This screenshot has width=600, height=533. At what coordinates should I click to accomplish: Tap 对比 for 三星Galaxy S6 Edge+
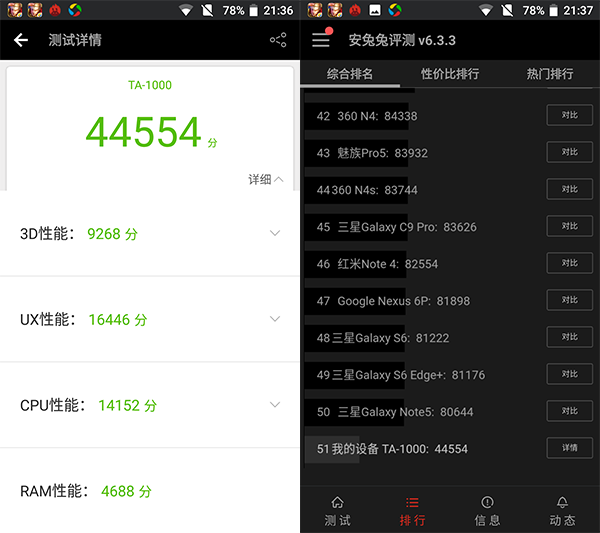pyautogui.click(x=570, y=374)
